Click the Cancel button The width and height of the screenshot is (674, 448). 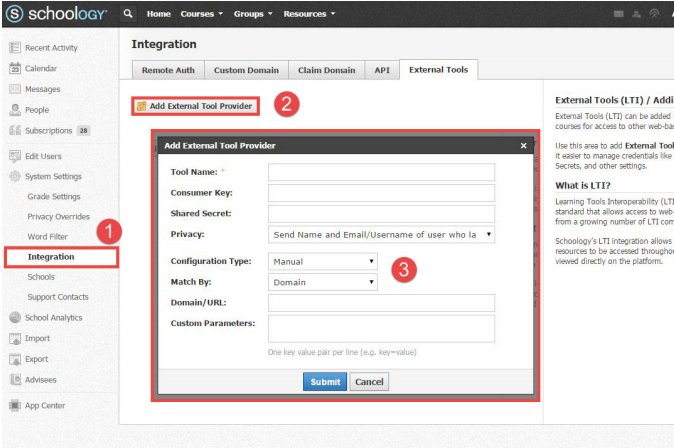(x=369, y=382)
